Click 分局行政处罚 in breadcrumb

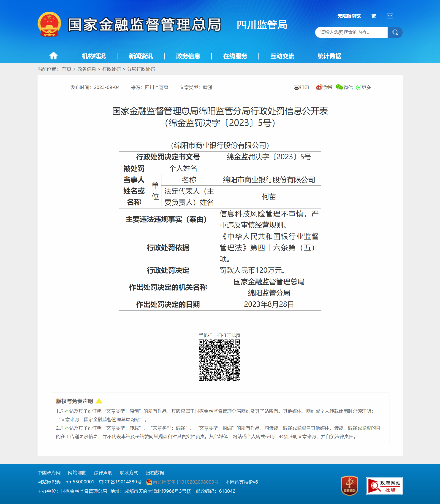(141, 69)
